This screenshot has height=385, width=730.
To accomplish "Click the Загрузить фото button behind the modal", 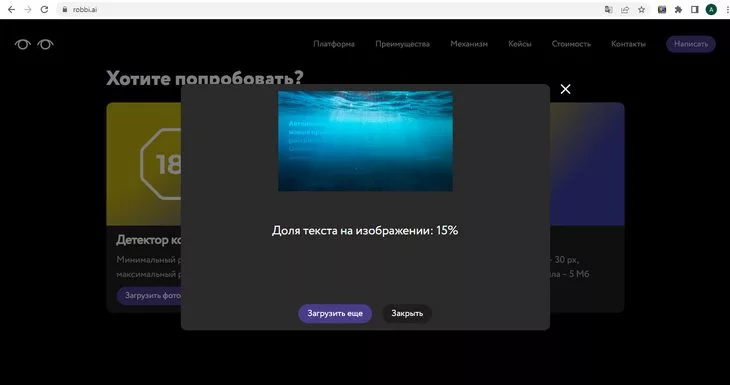I will tap(149, 296).
